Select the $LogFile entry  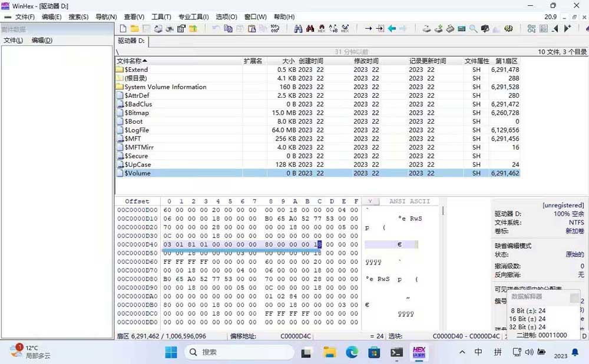tap(318, 130)
